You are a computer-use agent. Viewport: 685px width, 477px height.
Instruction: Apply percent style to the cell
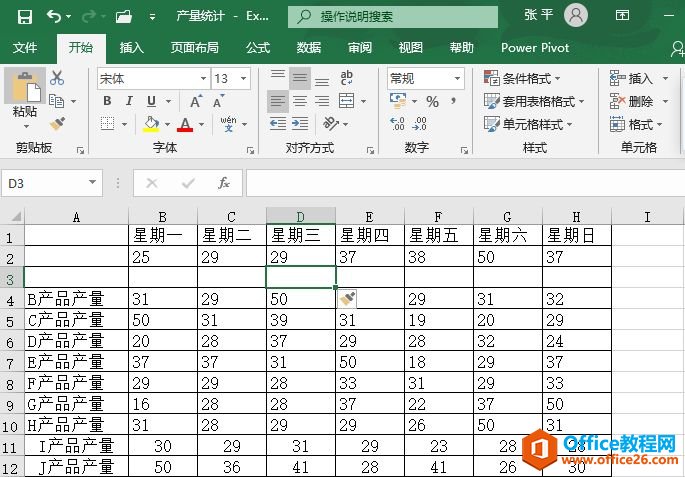pyautogui.click(x=432, y=101)
